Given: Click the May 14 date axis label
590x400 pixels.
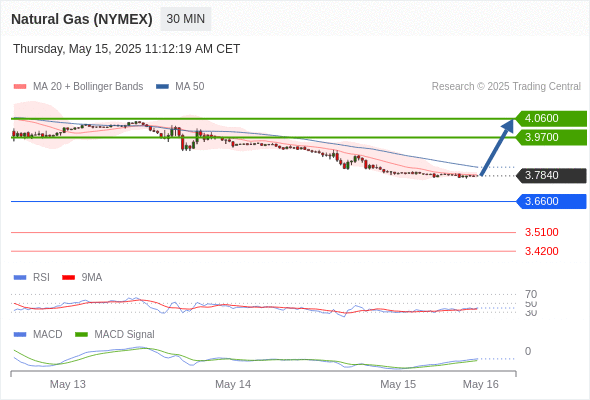Looking at the screenshot, I should tap(233, 384).
